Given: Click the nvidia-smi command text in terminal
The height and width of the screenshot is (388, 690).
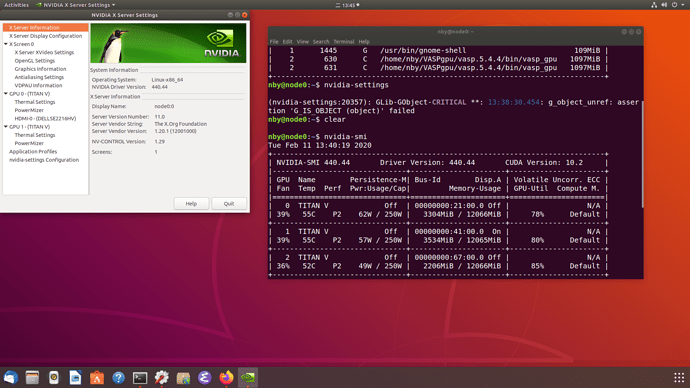Looking at the screenshot, I should pyautogui.click(x=345, y=136).
